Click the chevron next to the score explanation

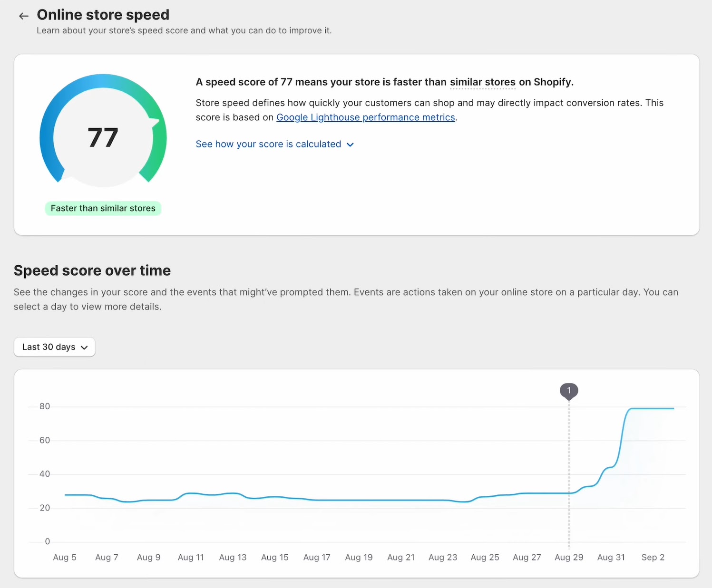point(351,145)
